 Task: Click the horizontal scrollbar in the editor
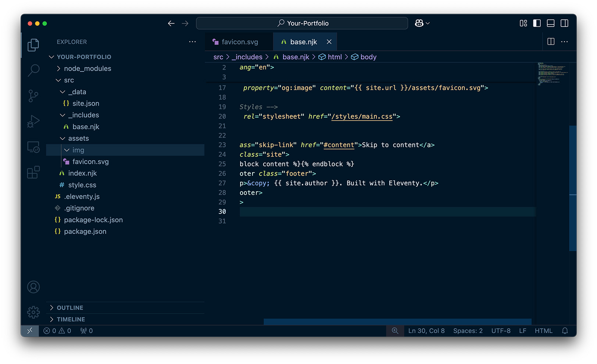(397, 322)
